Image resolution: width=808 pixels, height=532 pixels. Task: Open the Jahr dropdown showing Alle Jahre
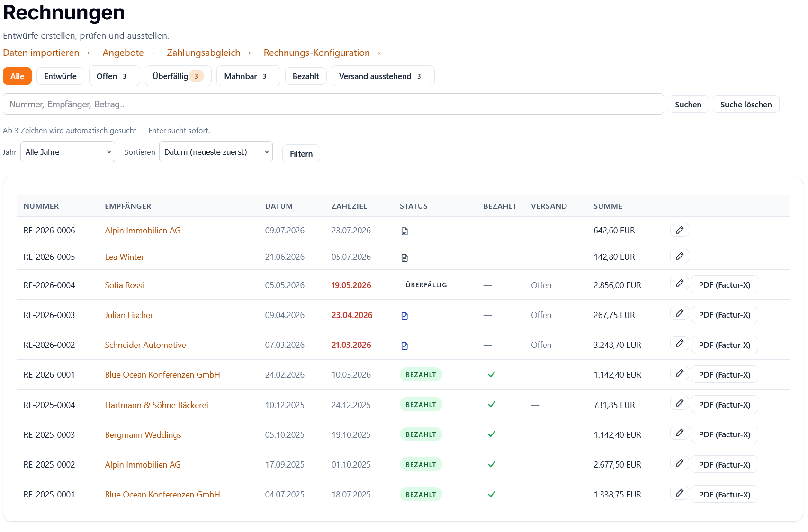[x=68, y=152]
